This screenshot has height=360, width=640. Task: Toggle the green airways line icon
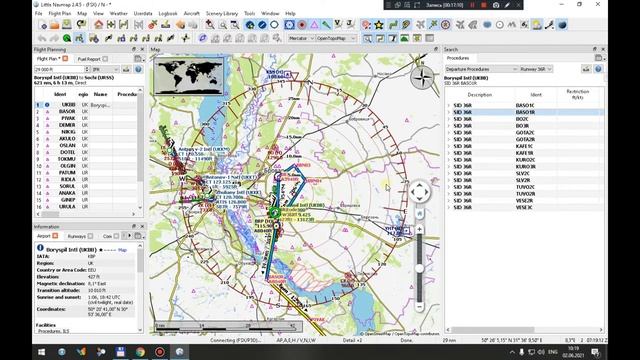pos(393,25)
